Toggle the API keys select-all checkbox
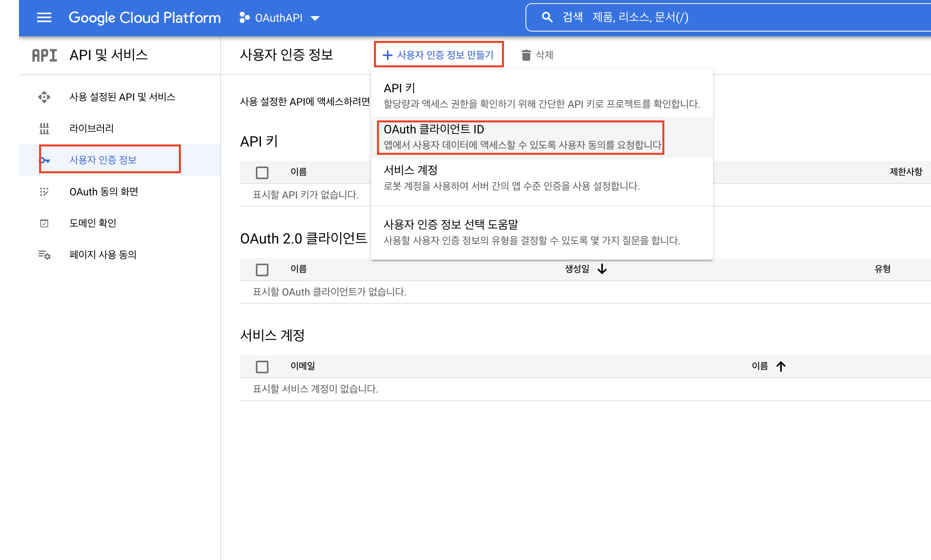This screenshot has height=560, width=931. (262, 172)
